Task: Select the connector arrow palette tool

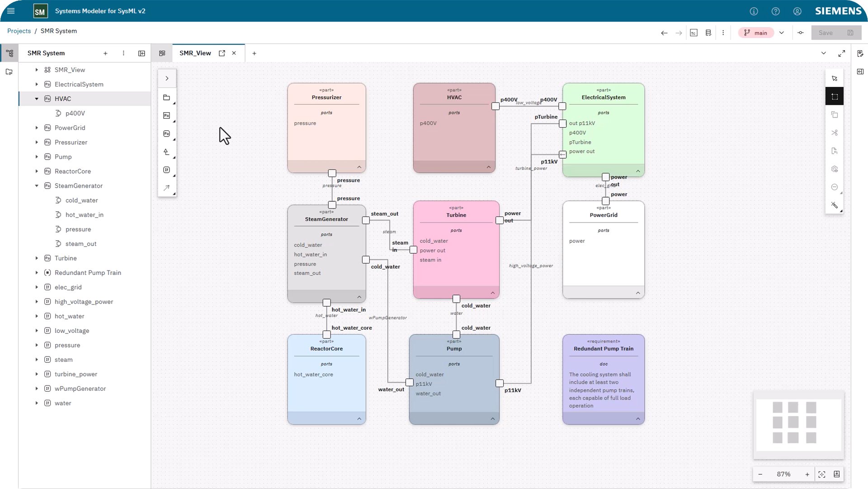Action: click(x=166, y=188)
